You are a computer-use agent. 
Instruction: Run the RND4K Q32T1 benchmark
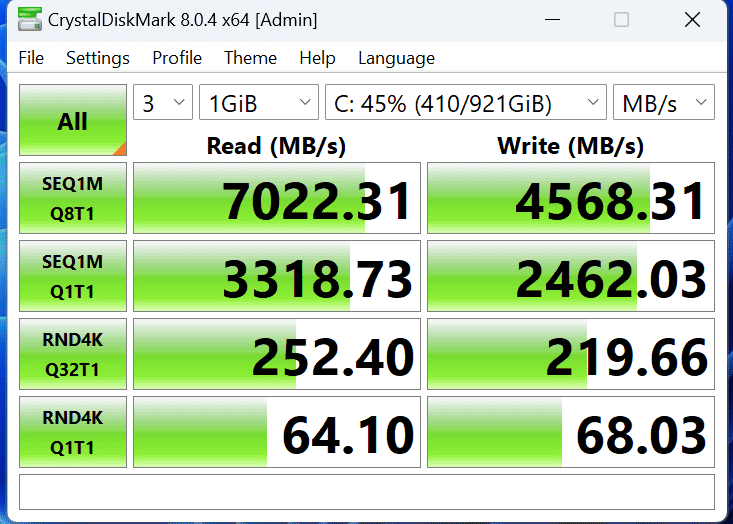73,353
